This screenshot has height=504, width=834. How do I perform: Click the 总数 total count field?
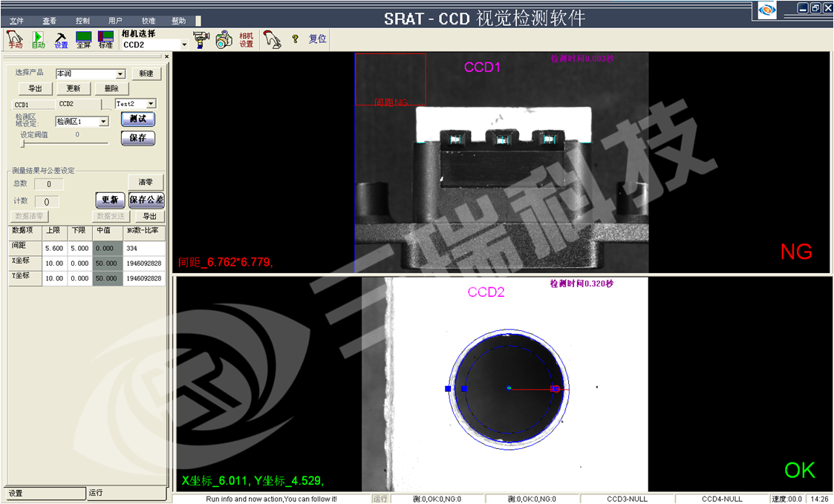pyautogui.click(x=49, y=185)
